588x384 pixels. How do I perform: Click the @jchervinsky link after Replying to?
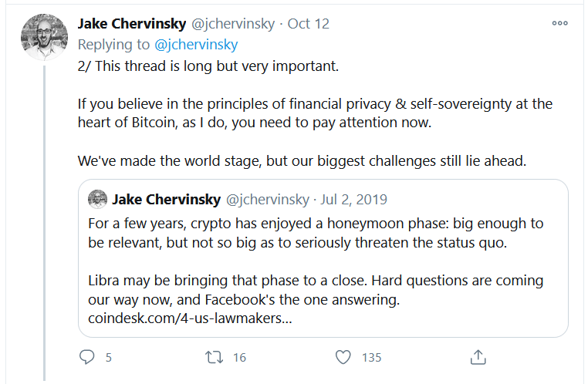pos(196,45)
